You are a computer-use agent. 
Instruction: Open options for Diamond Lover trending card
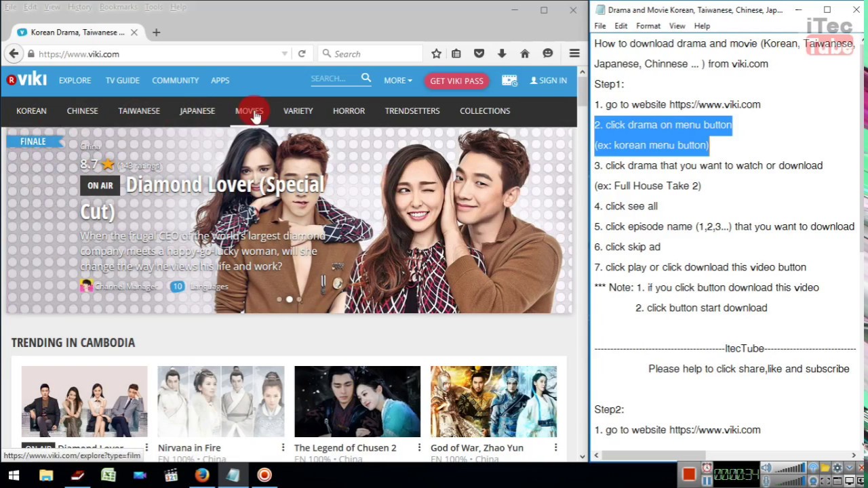pos(146,447)
